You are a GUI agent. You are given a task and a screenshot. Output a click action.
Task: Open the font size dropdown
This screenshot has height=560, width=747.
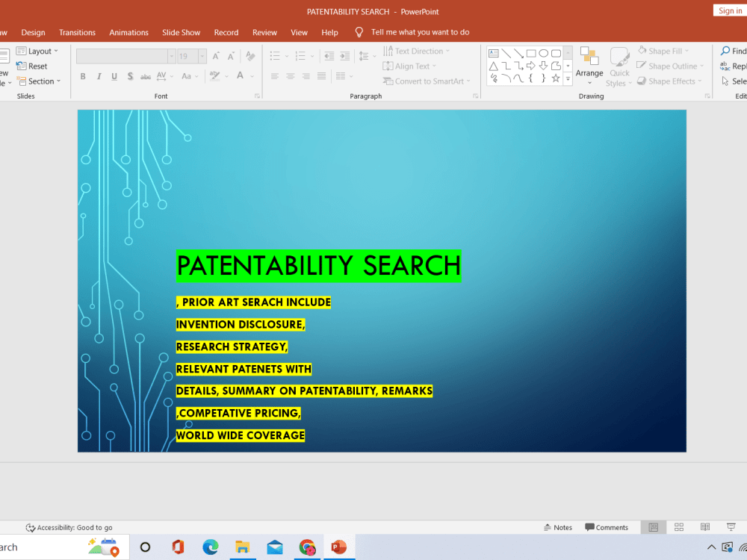pos(202,56)
